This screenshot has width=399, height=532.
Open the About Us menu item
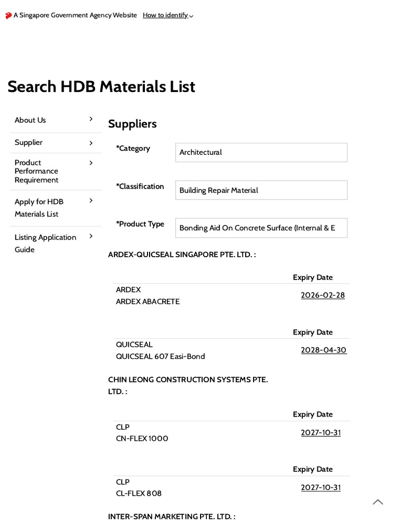point(30,120)
